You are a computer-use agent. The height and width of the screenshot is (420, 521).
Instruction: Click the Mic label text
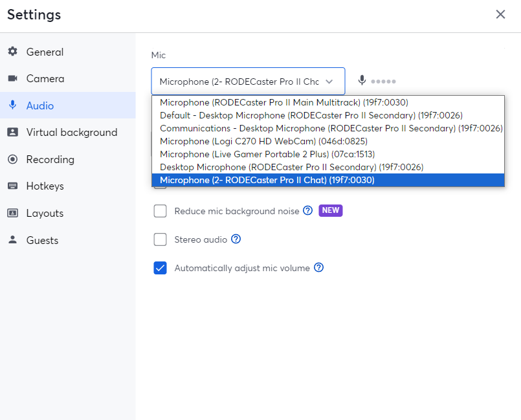click(159, 55)
